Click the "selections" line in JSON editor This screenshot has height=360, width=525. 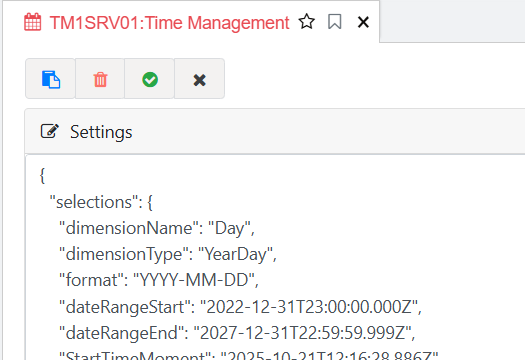pyautogui.click(x=101, y=202)
